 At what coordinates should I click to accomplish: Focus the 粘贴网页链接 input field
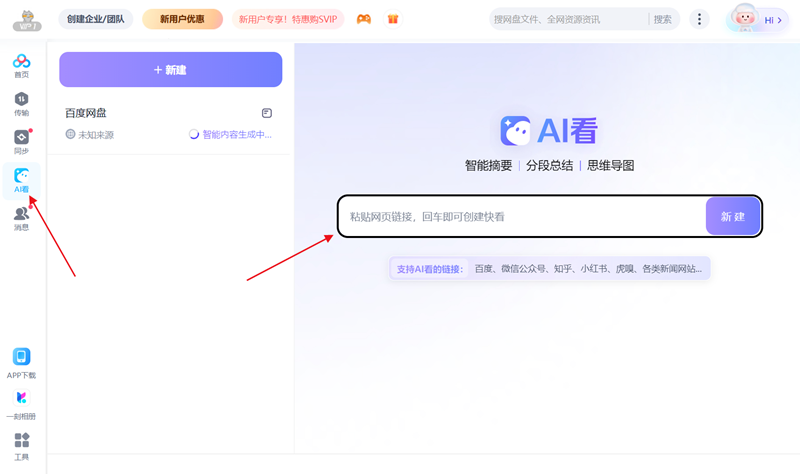click(x=522, y=216)
